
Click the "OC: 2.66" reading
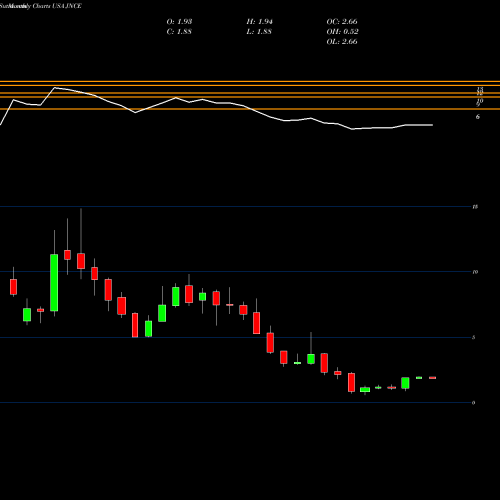tap(342, 22)
